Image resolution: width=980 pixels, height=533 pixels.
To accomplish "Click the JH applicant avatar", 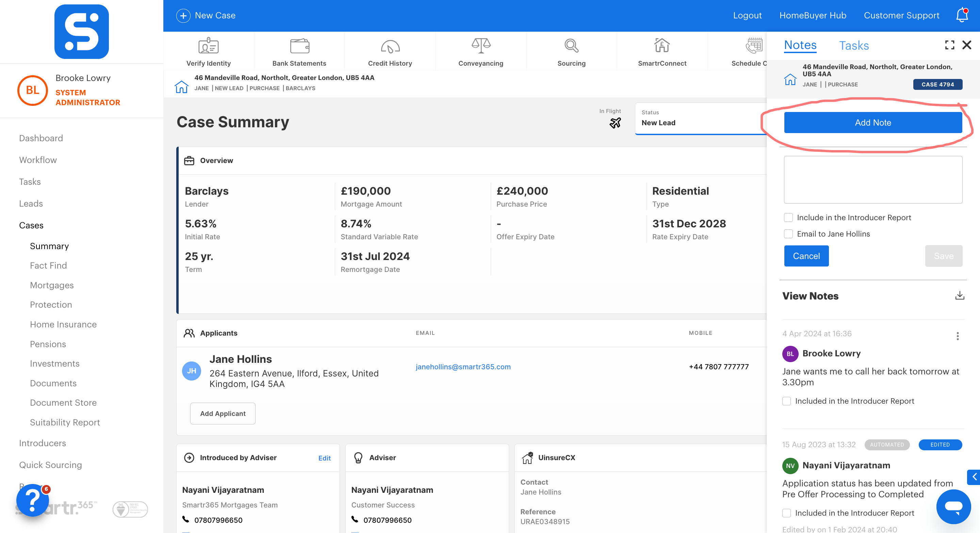I will pyautogui.click(x=192, y=371).
